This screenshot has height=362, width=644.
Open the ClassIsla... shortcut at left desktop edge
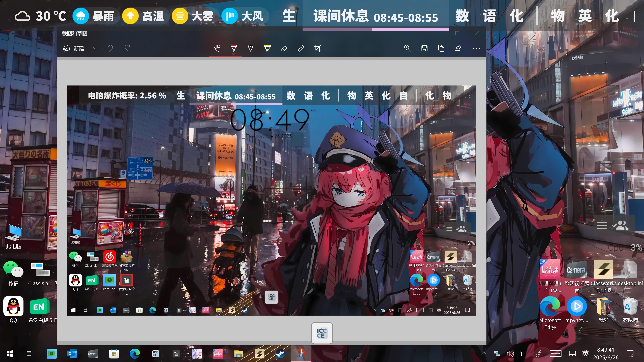(40, 273)
